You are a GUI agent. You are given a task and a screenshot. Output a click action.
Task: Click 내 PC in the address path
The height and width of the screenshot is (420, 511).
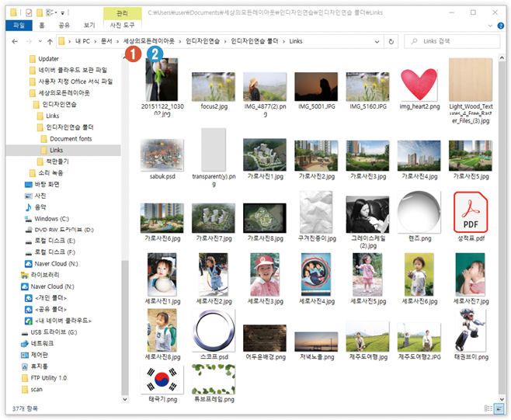(82, 41)
